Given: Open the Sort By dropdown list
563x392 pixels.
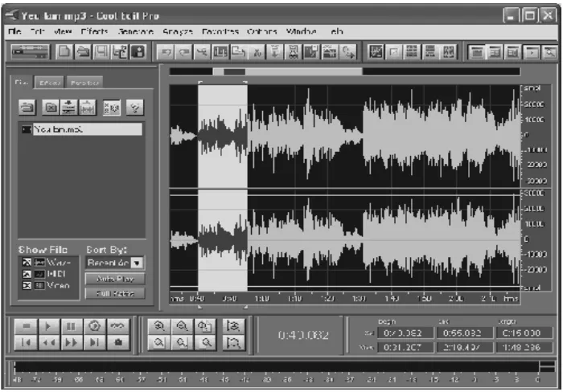Looking at the screenshot, I should pyautogui.click(x=137, y=263).
